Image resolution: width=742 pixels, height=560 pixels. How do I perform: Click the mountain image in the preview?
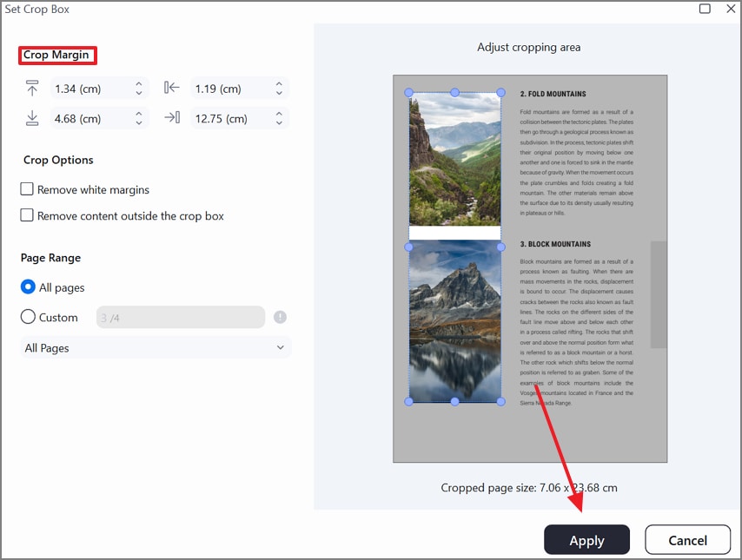(x=454, y=321)
